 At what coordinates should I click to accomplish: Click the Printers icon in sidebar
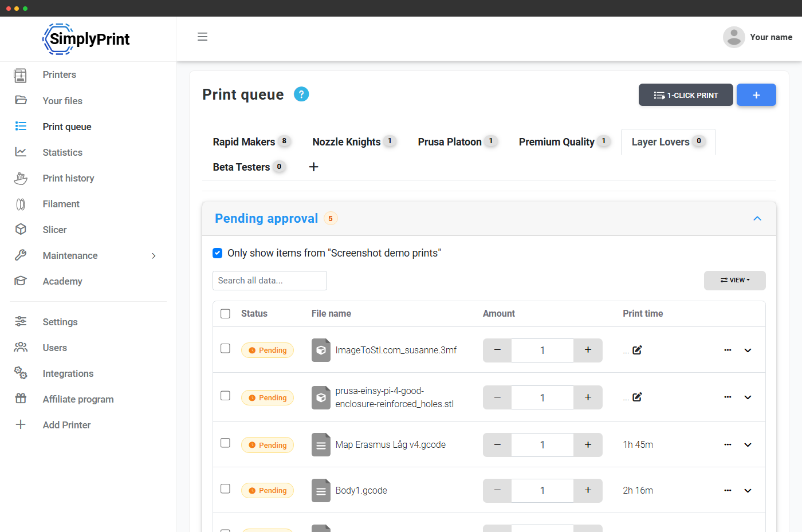[21, 75]
